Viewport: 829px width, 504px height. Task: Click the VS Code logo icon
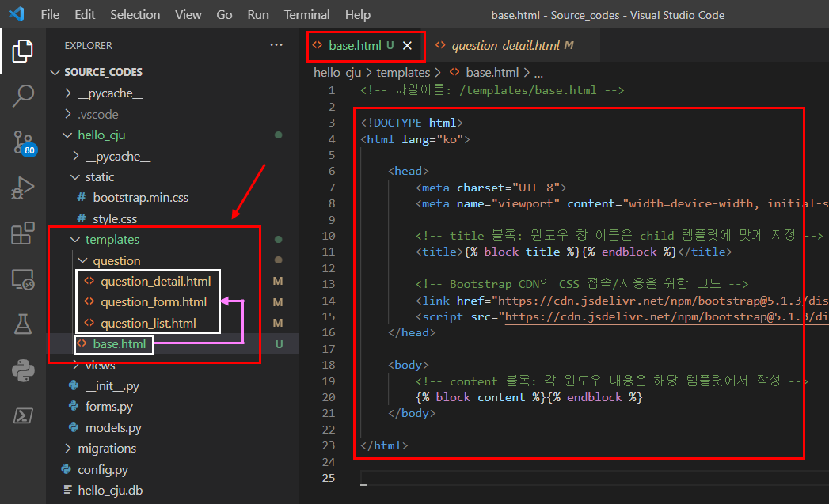(x=17, y=13)
